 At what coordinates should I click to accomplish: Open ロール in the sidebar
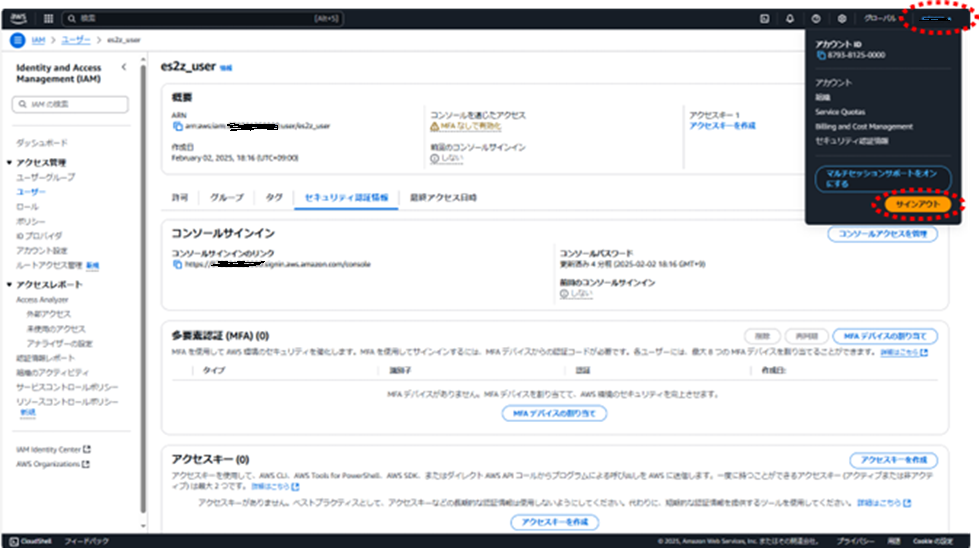[27, 207]
